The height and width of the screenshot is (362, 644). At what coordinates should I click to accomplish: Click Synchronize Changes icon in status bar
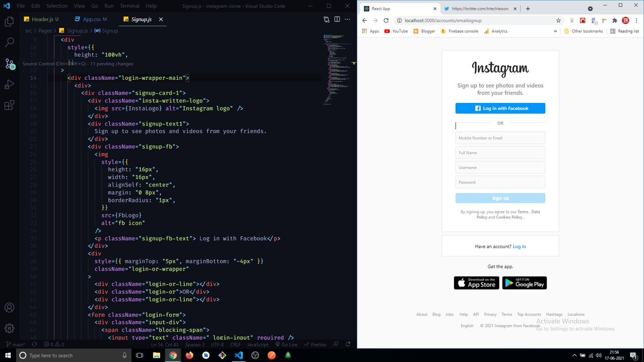34,344
